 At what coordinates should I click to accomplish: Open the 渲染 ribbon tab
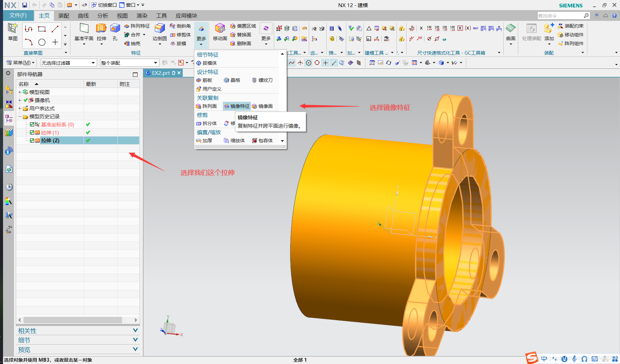pyautogui.click(x=142, y=16)
